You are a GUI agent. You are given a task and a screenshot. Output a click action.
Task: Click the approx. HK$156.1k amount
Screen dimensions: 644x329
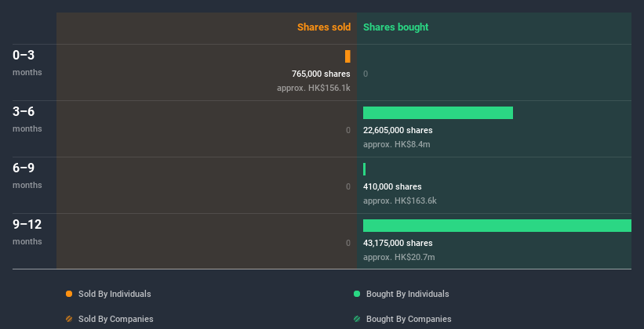click(x=314, y=88)
